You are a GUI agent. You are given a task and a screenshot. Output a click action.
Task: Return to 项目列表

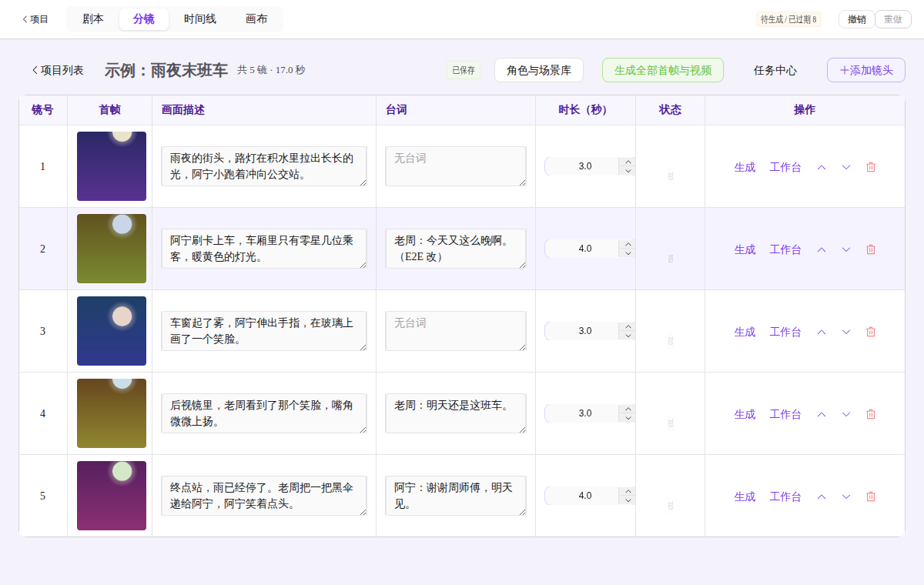point(57,70)
